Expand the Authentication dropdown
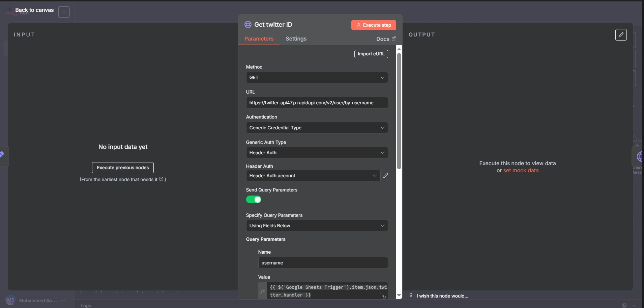 tap(317, 128)
